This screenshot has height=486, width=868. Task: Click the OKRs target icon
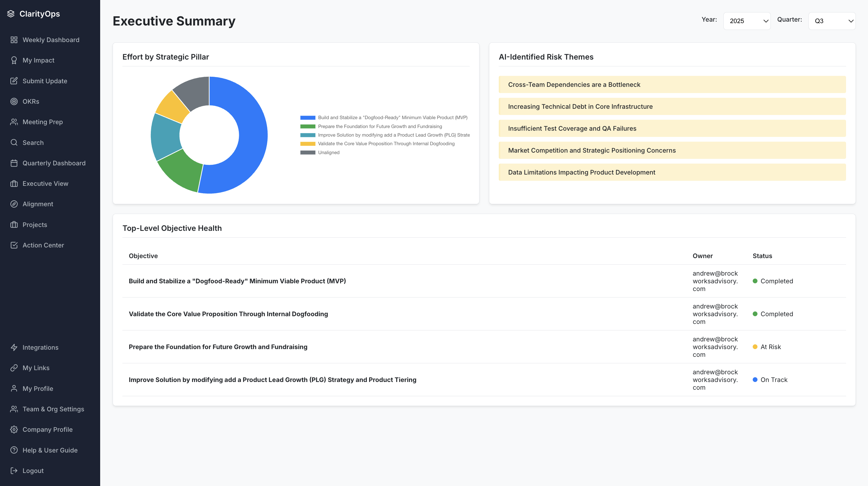coord(14,101)
